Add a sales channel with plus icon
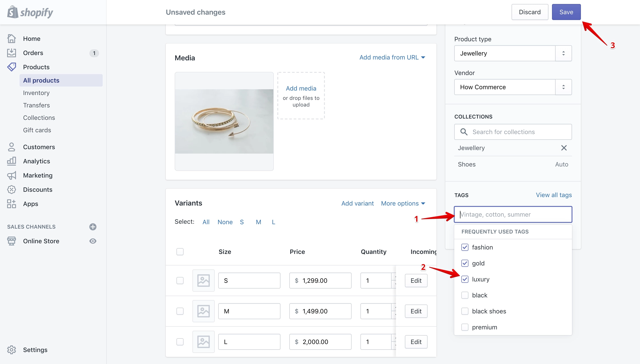 tap(93, 227)
